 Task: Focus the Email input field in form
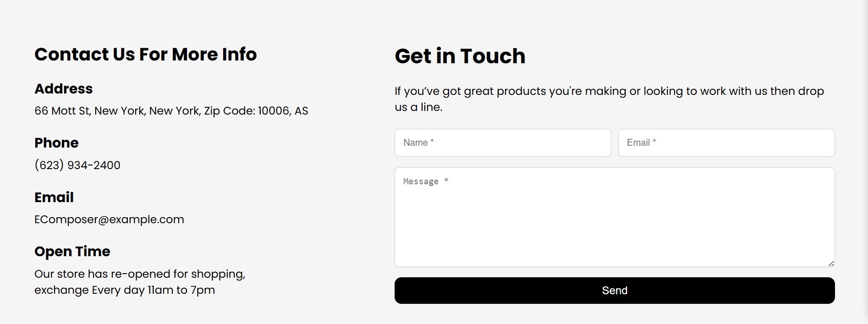[x=726, y=143]
